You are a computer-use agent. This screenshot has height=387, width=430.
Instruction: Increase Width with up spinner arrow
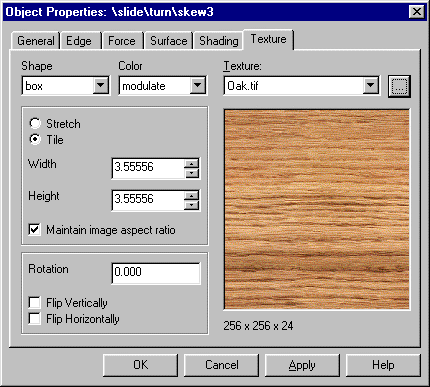tap(192, 164)
